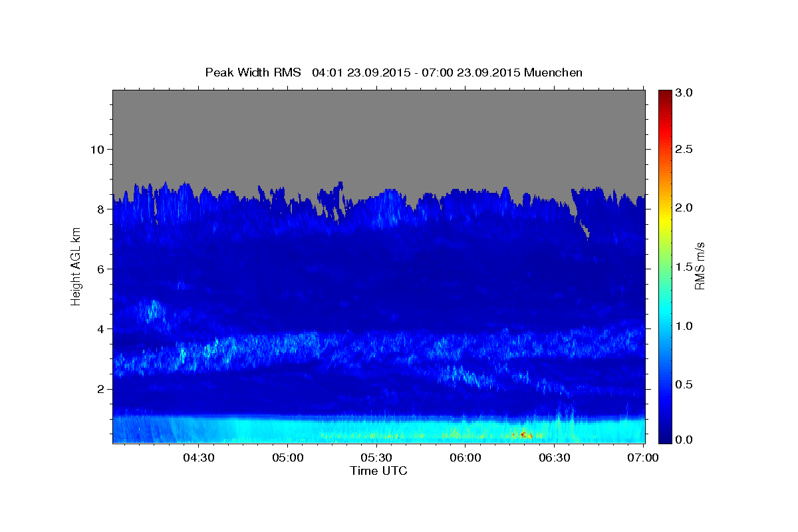Click the 'Time UTC' axis title

click(378, 471)
